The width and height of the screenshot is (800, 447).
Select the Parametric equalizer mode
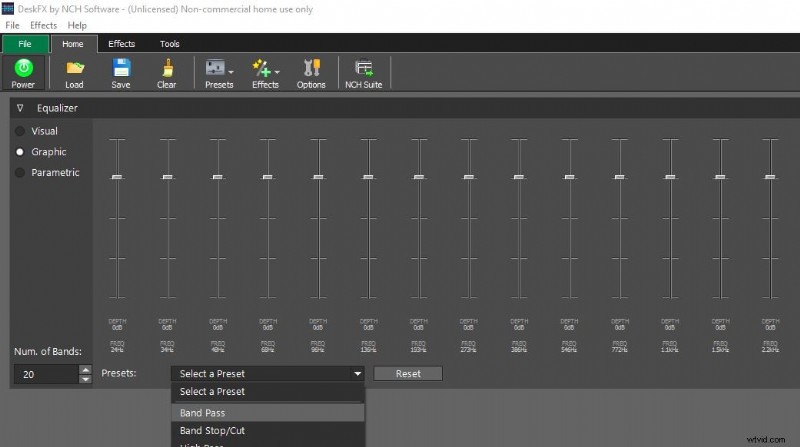pyautogui.click(x=20, y=172)
